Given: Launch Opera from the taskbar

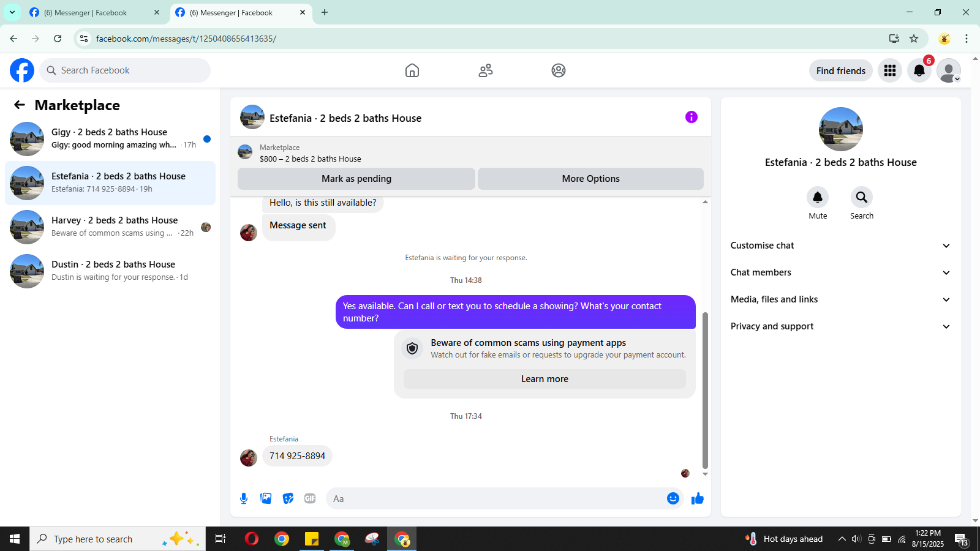Looking at the screenshot, I should click(251, 539).
